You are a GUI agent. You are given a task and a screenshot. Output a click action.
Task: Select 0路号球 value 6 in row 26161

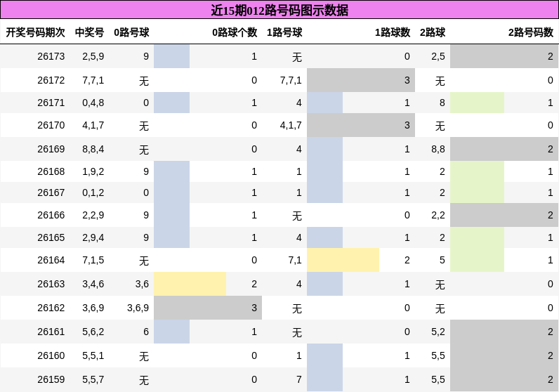point(146,332)
